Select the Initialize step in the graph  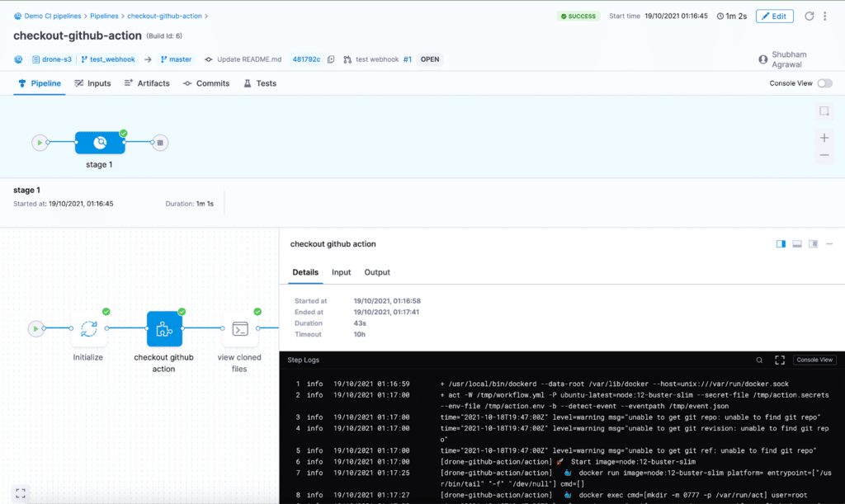(x=87, y=328)
